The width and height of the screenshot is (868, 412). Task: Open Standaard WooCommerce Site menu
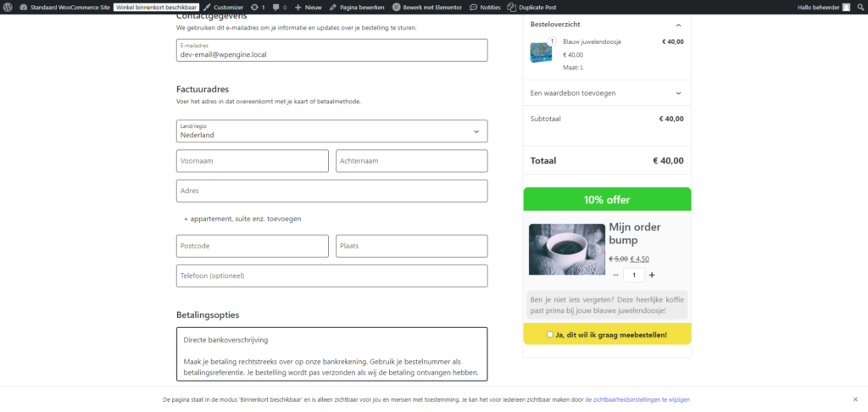[x=64, y=7]
